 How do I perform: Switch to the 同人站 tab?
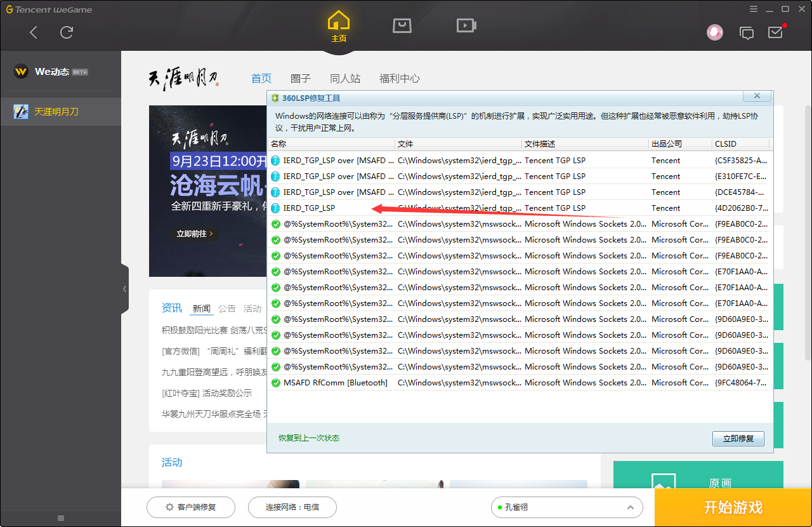coord(345,79)
